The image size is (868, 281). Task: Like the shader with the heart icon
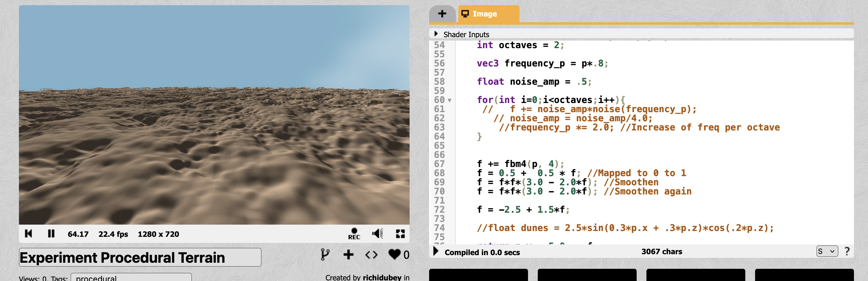click(394, 254)
